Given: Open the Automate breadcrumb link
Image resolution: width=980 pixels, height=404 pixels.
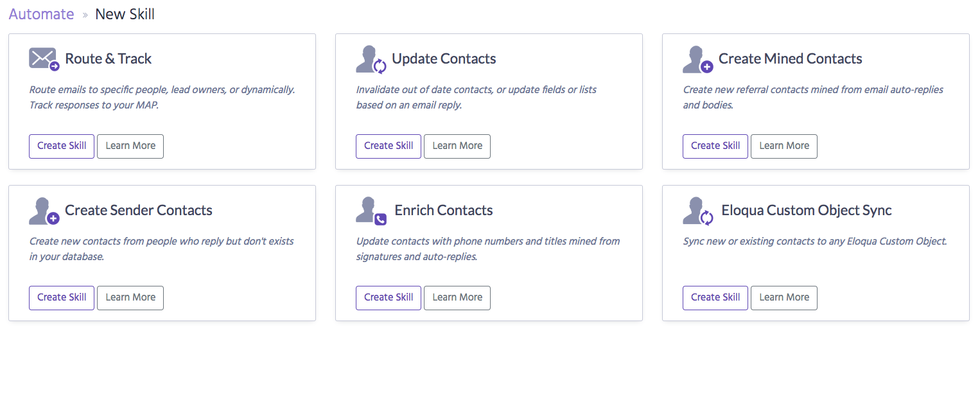Looking at the screenshot, I should [42, 14].
